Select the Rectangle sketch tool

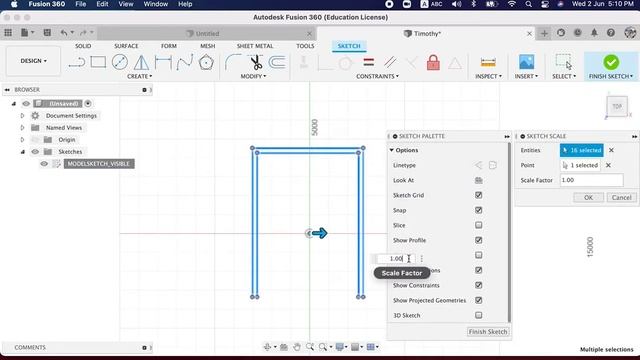(98, 62)
